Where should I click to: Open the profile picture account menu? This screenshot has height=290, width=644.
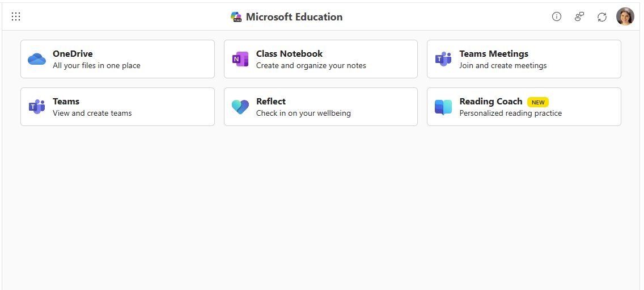(x=625, y=16)
